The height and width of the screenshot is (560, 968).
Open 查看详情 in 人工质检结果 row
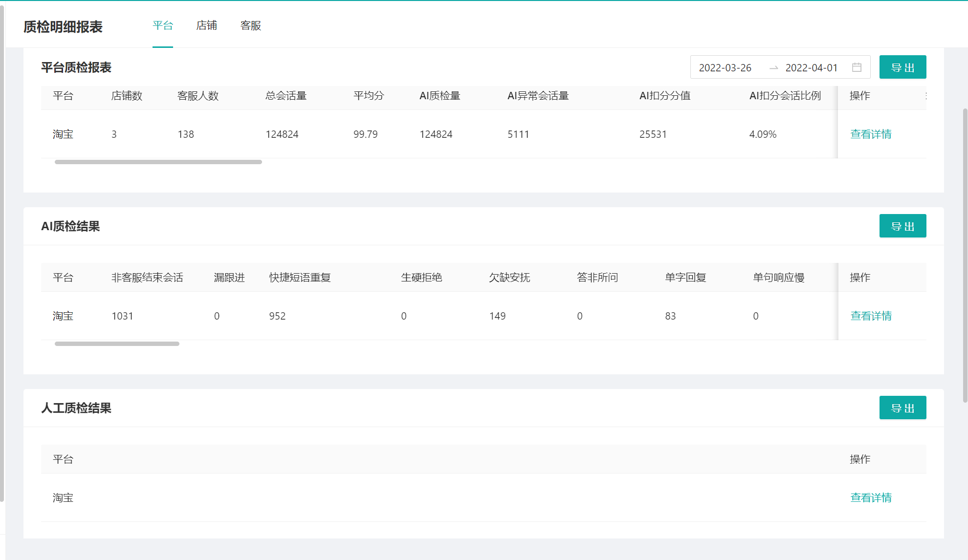(871, 497)
